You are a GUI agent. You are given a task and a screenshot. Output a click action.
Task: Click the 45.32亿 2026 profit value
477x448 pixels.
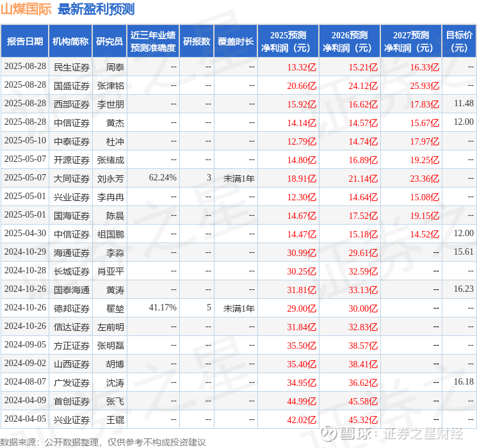pyautogui.click(x=363, y=420)
